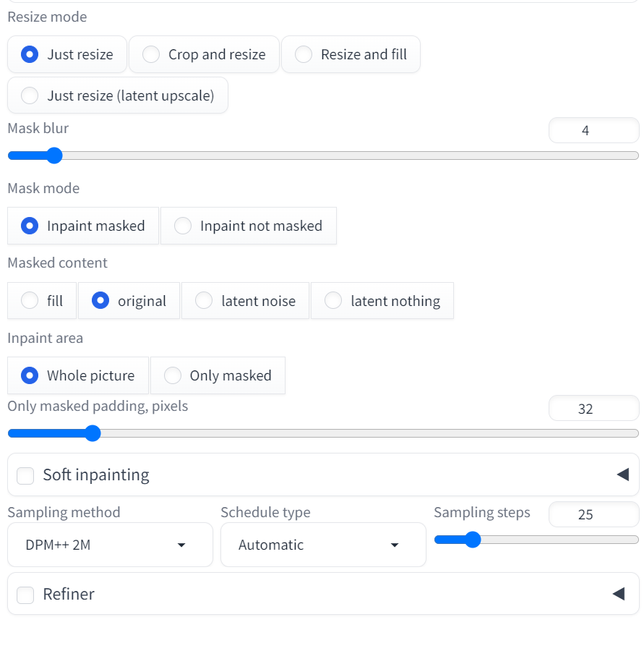The width and height of the screenshot is (644, 651).
Task: Expand the Refiner section
Action: tap(619, 593)
